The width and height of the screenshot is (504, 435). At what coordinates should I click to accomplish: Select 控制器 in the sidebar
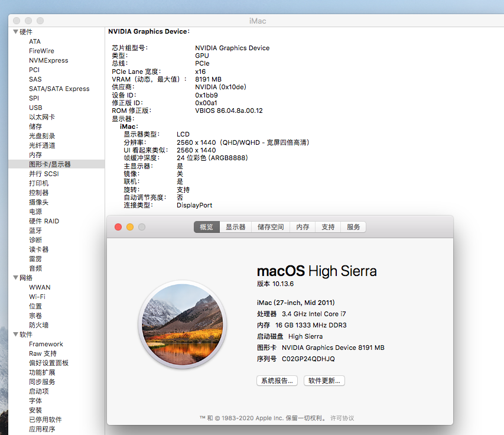pyautogui.click(x=38, y=193)
